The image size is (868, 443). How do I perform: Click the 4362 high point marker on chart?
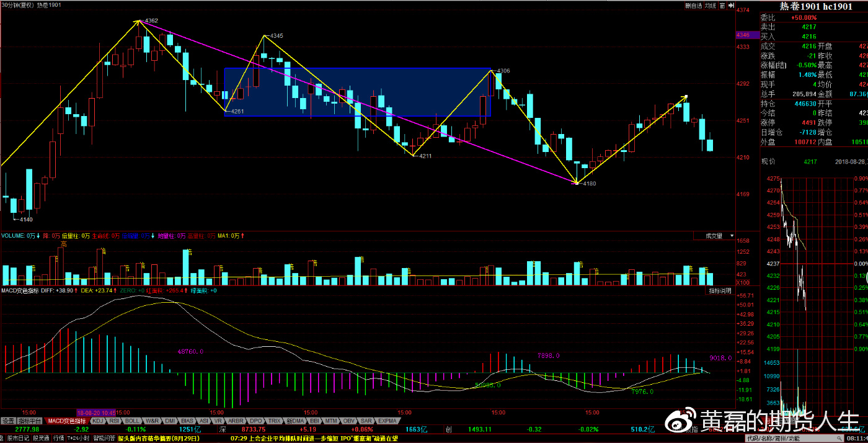(151, 20)
